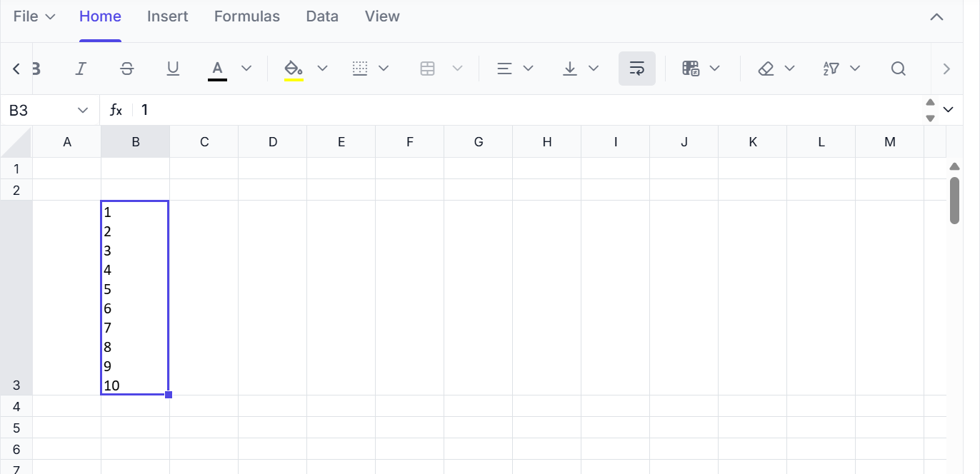980x474 pixels.
Task: Apply strikethrough to the text
Action: click(126, 69)
